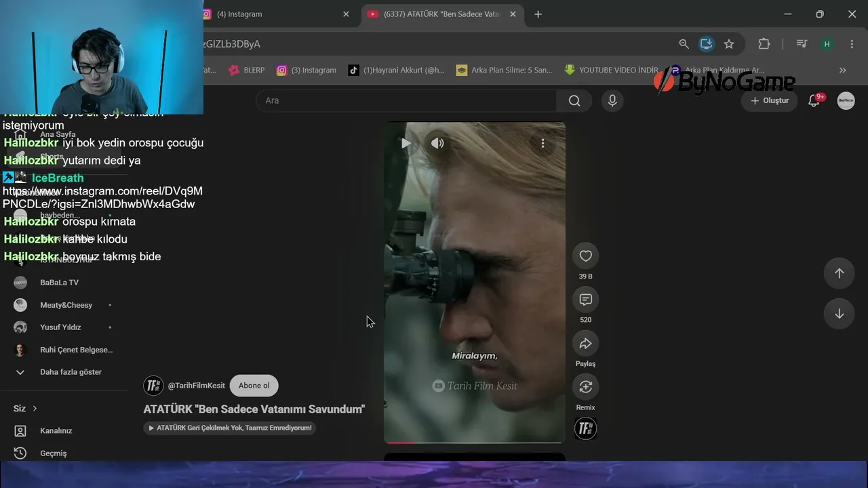Open the media controls icon in toolbar
Image resolution: width=868 pixels, height=488 pixels.
tap(802, 44)
